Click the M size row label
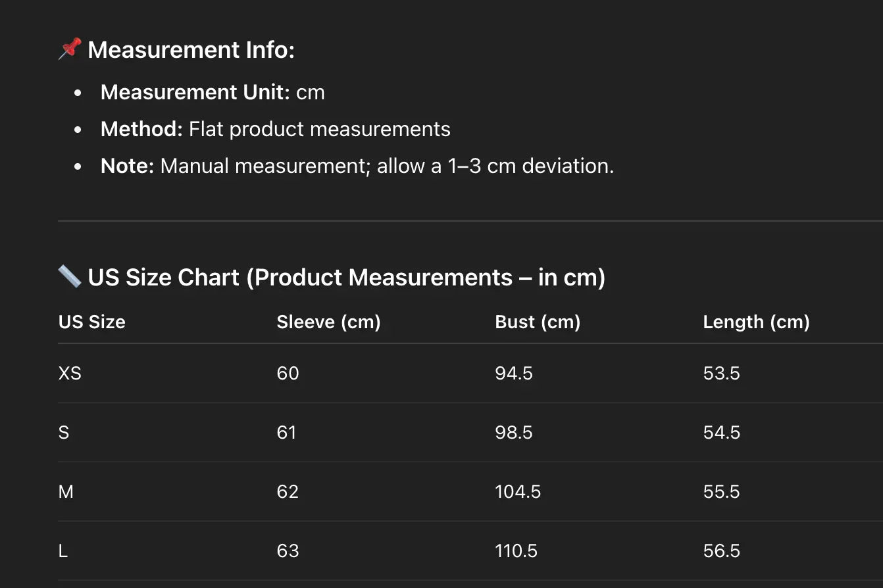The image size is (883, 588). point(66,491)
